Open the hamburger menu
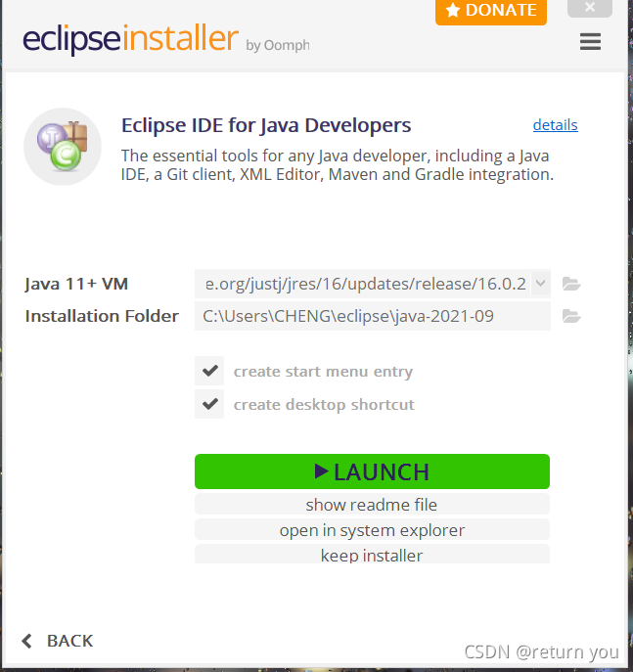This screenshot has width=633, height=672. (590, 41)
